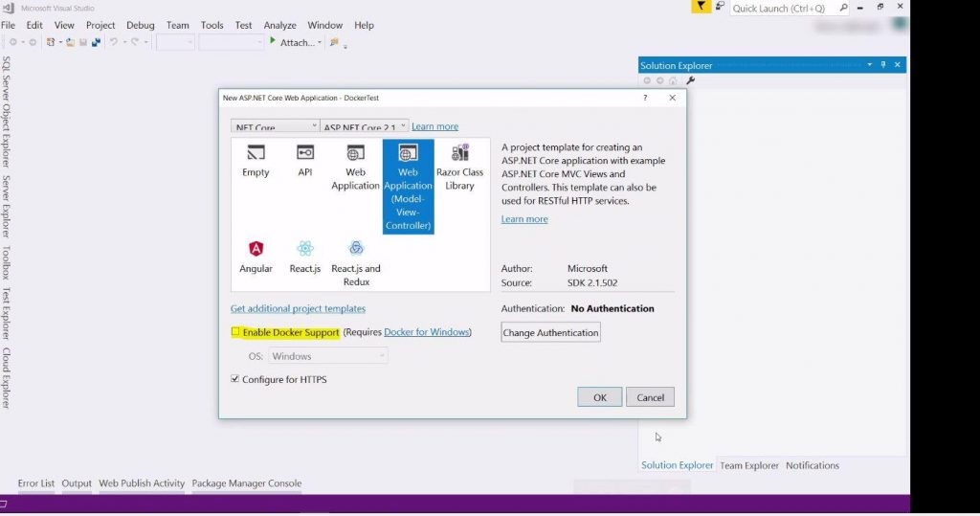Viewport: 980px width, 516px height.
Task: Open the send feedback icon
Action: click(720, 7)
